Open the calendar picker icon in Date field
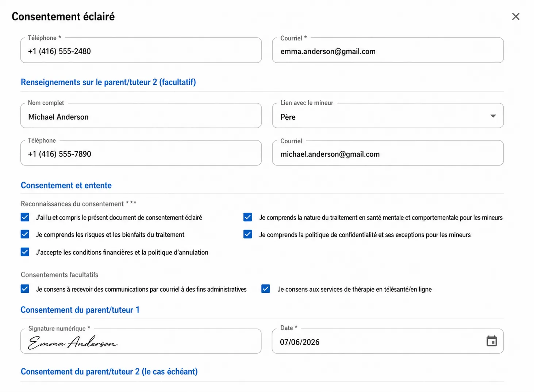 tap(492, 341)
